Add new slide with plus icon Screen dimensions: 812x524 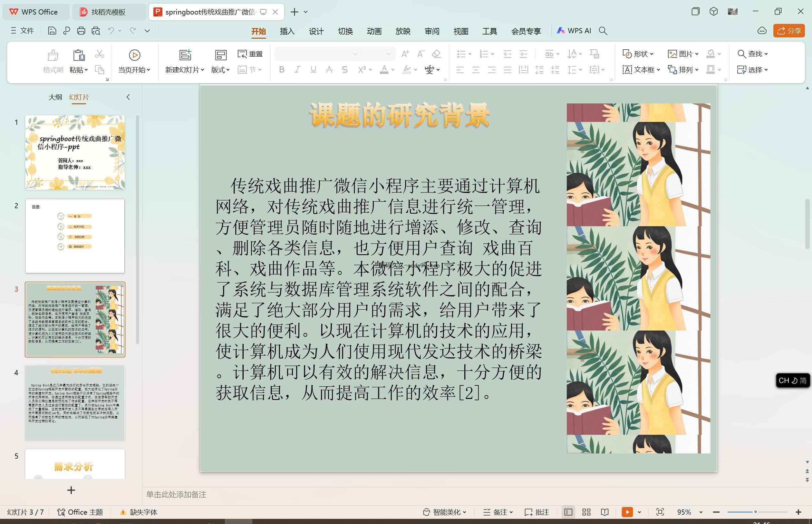pos(71,490)
